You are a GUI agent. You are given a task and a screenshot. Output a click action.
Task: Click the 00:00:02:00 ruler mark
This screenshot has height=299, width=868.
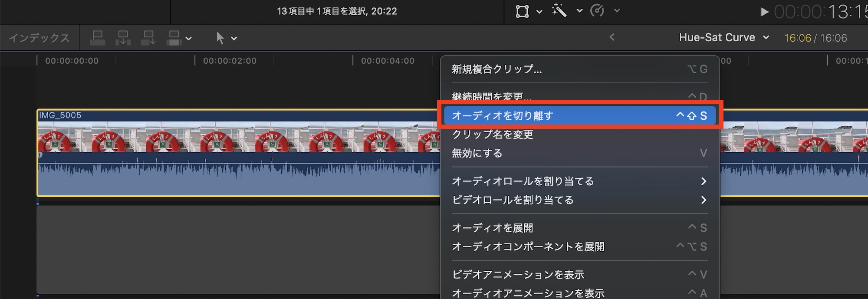pos(230,61)
